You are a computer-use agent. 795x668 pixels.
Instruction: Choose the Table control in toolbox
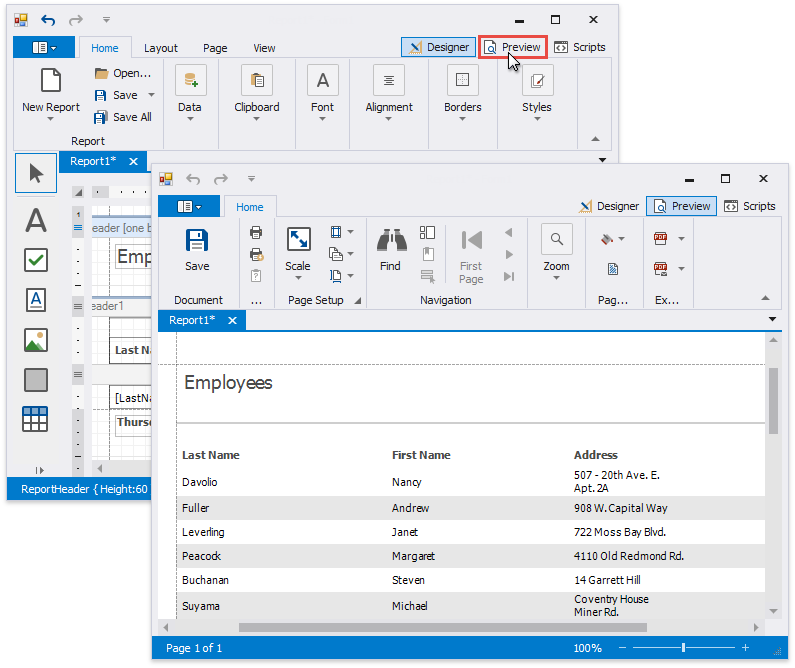(36, 419)
